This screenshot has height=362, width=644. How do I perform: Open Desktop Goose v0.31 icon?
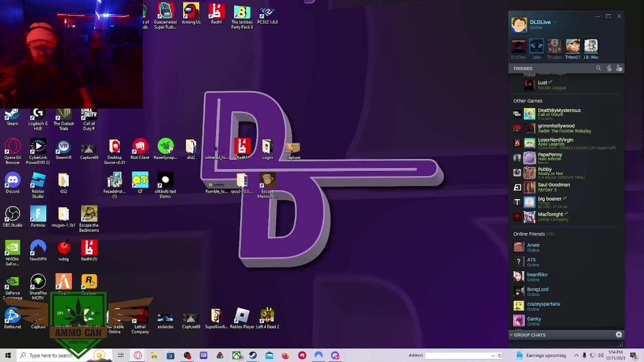point(115,152)
